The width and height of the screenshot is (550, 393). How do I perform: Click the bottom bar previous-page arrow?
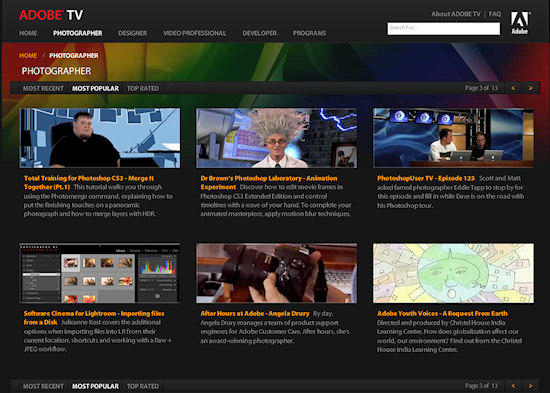coord(513,386)
